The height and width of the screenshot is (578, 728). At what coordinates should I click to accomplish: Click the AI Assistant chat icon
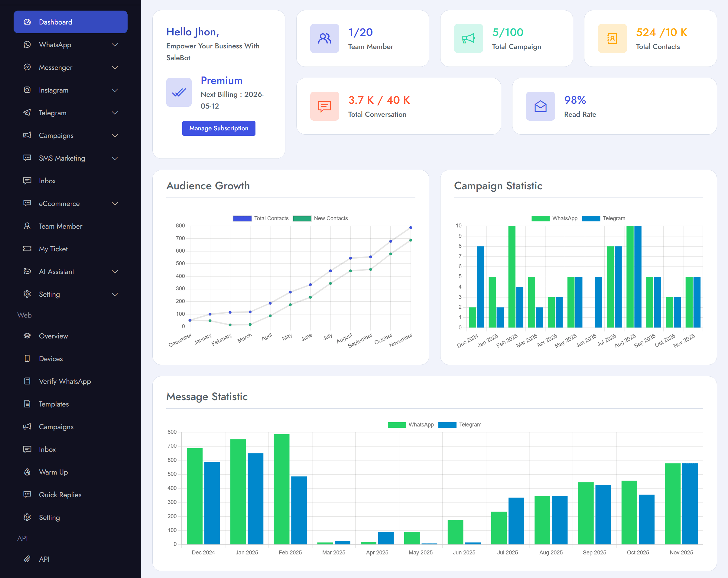27,271
